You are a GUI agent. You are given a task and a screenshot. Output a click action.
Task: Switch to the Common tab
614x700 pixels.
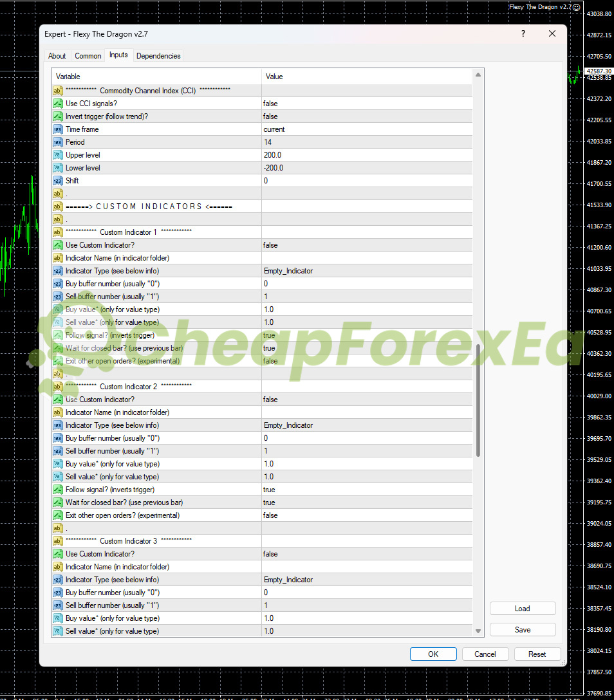[x=88, y=56]
